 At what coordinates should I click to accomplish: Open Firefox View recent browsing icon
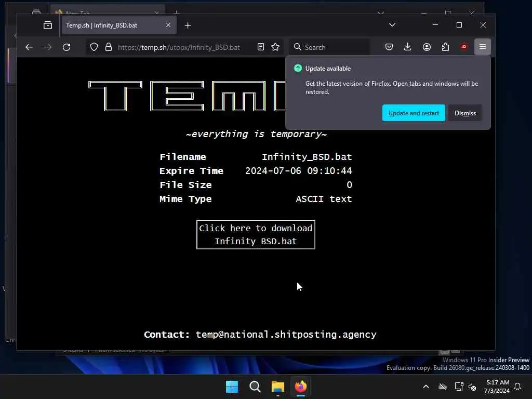48,25
